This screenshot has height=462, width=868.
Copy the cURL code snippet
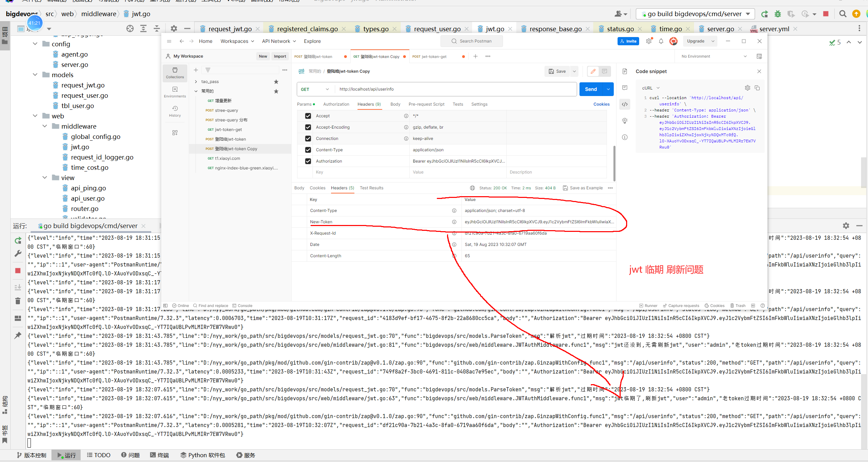tap(757, 88)
